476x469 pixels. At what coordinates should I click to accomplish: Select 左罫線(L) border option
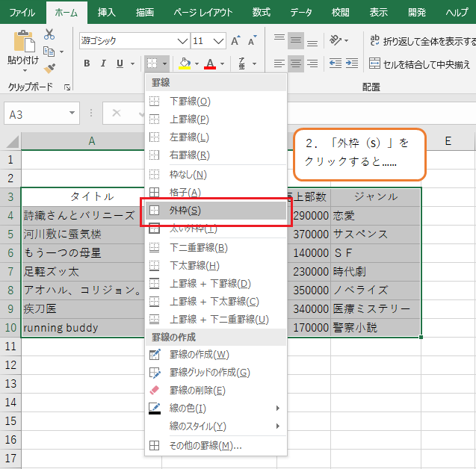click(x=216, y=137)
